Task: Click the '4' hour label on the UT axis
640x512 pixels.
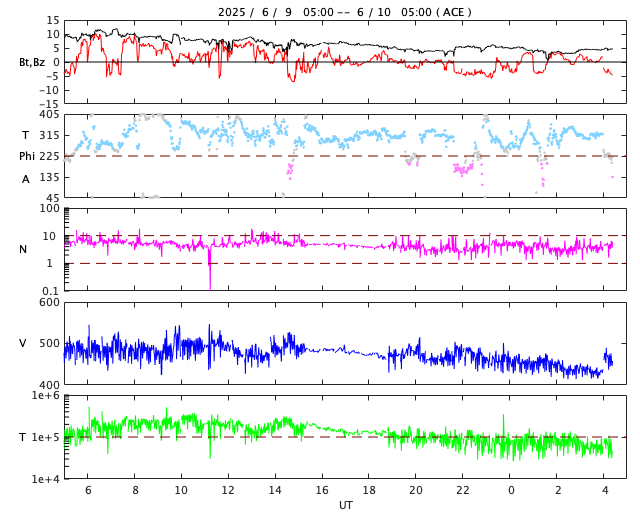Action: tap(604, 490)
